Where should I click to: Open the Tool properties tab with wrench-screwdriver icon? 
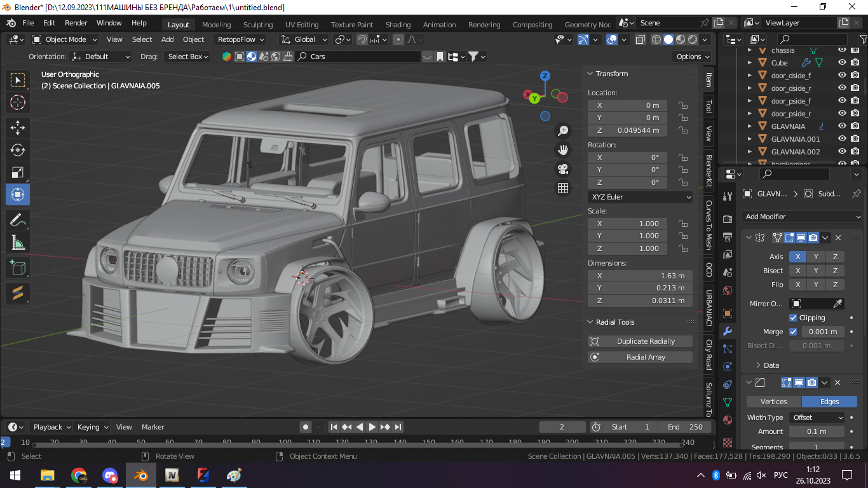click(x=728, y=196)
